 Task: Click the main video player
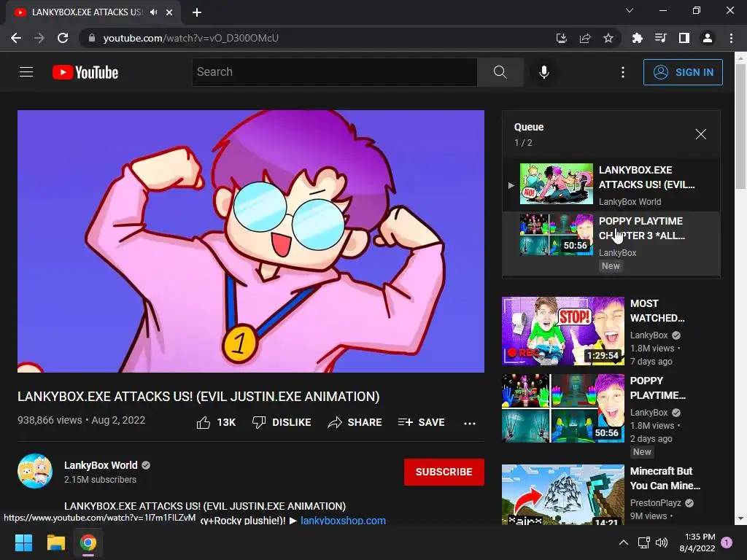[251, 241]
